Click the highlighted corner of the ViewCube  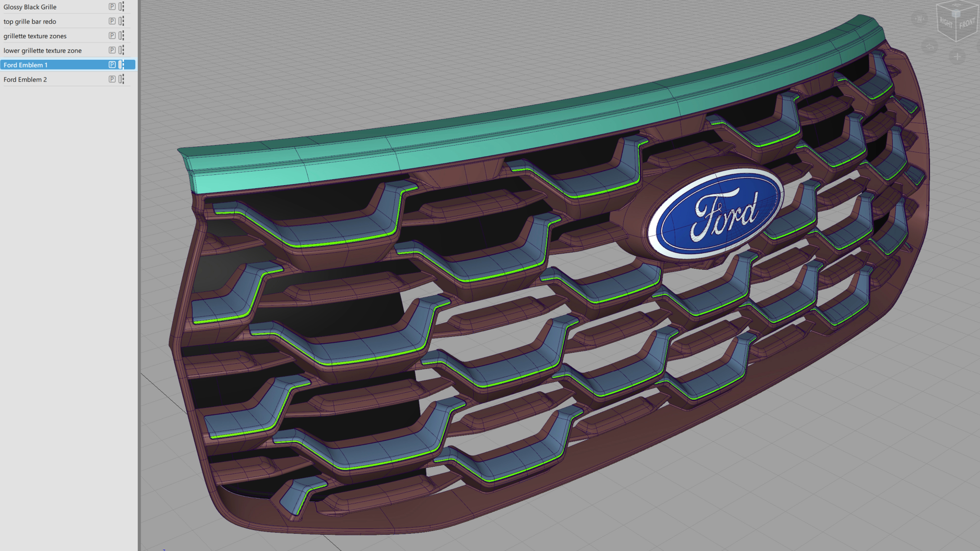pyautogui.click(x=956, y=13)
